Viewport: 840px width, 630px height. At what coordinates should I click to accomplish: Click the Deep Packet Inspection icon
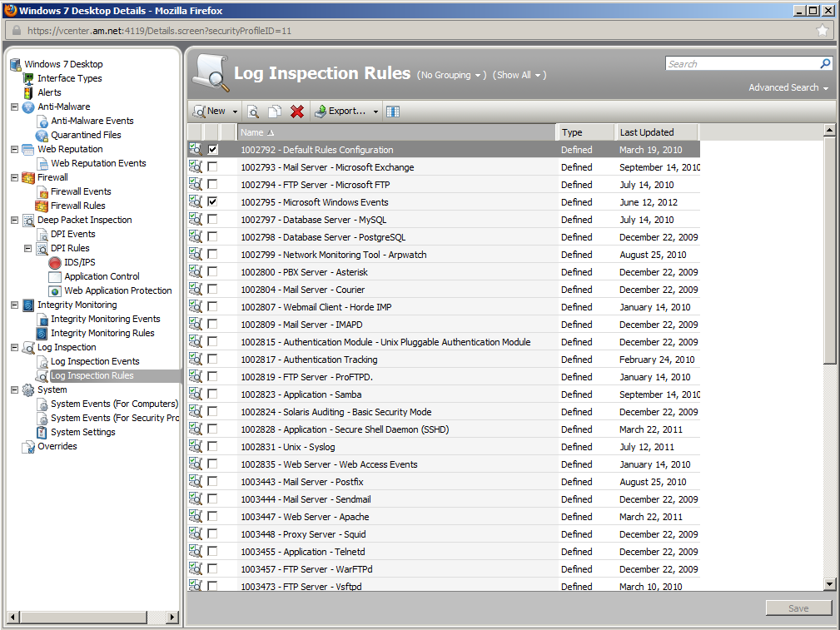pos(28,221)
